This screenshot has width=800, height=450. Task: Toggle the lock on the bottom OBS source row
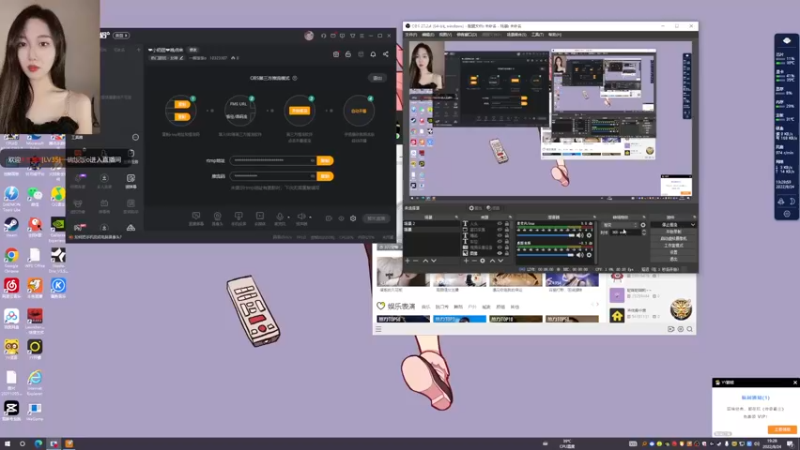coord(507,253)
